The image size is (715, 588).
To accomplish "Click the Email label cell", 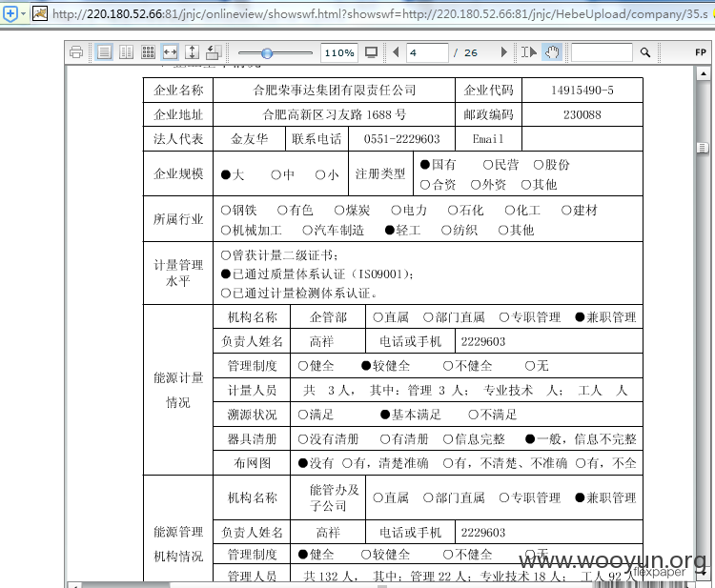I will click(488, 139).
